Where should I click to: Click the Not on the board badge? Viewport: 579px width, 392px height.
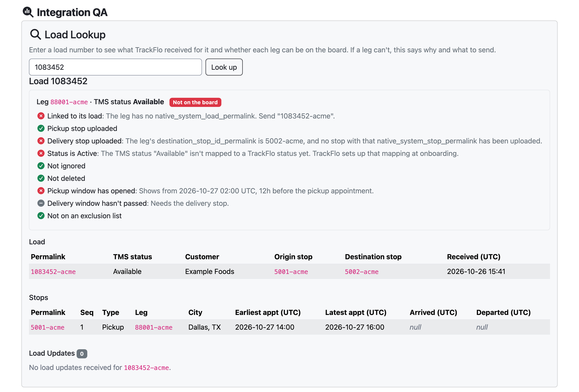[x=195, y=102]
